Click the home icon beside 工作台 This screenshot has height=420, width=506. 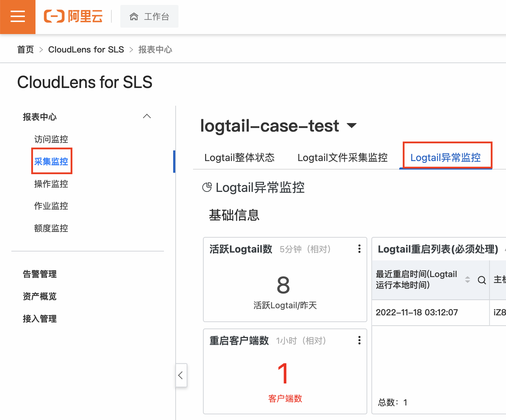pyautogui.click(x=134, y=17)
